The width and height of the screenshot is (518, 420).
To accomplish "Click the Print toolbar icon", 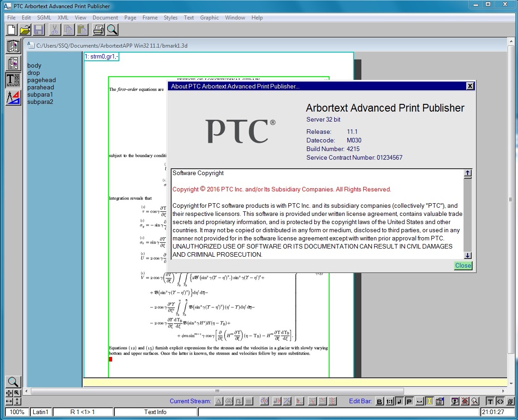I will click(x=98, y=29).
